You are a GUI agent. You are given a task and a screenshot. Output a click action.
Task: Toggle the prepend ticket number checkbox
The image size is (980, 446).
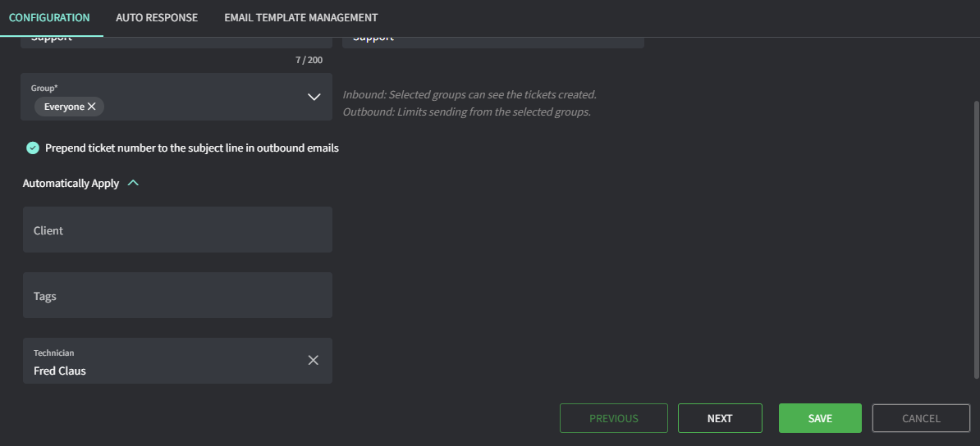(33, 148)
